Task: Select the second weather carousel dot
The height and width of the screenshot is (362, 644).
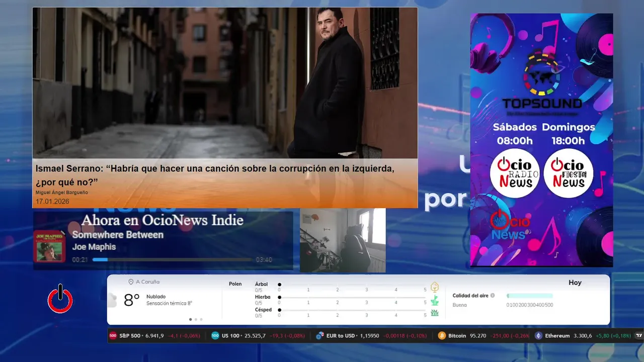Action: click(196, 319)
